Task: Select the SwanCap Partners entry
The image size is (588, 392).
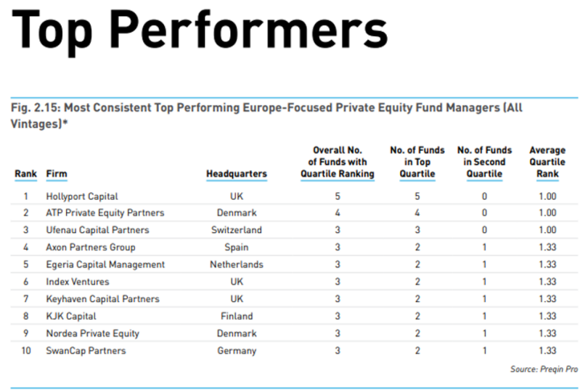Action: click(x=86, y=351)
